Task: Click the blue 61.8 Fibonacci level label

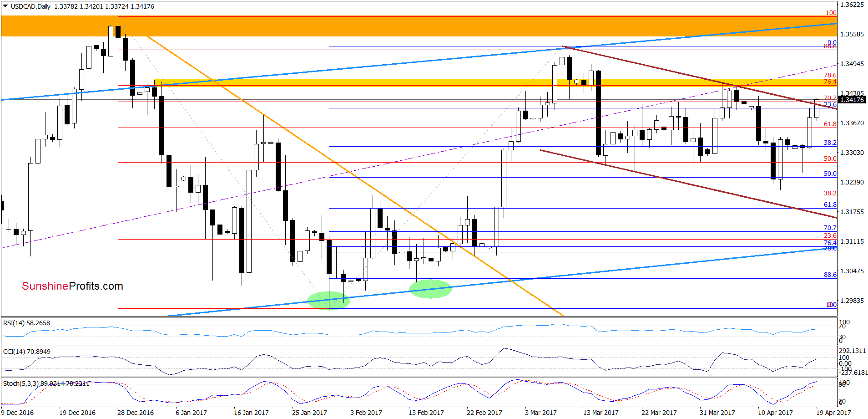Action: (830, 204)
